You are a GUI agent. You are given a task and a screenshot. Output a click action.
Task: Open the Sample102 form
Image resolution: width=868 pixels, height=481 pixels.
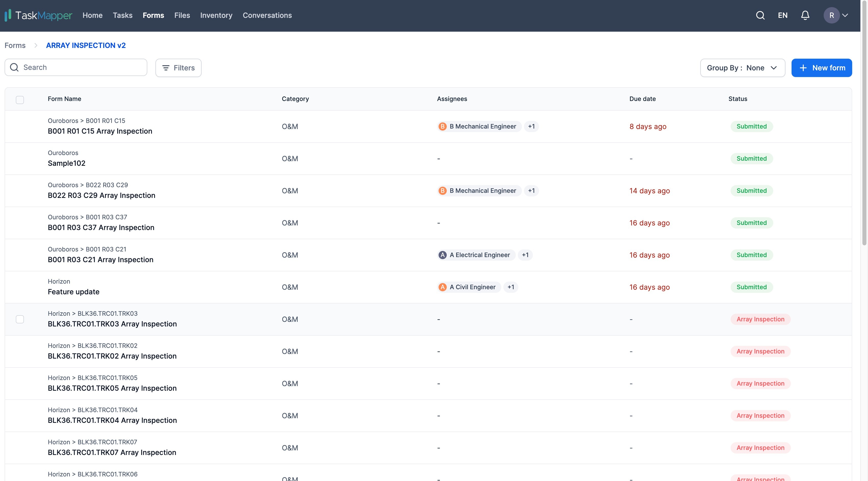(x=66, y=163)
